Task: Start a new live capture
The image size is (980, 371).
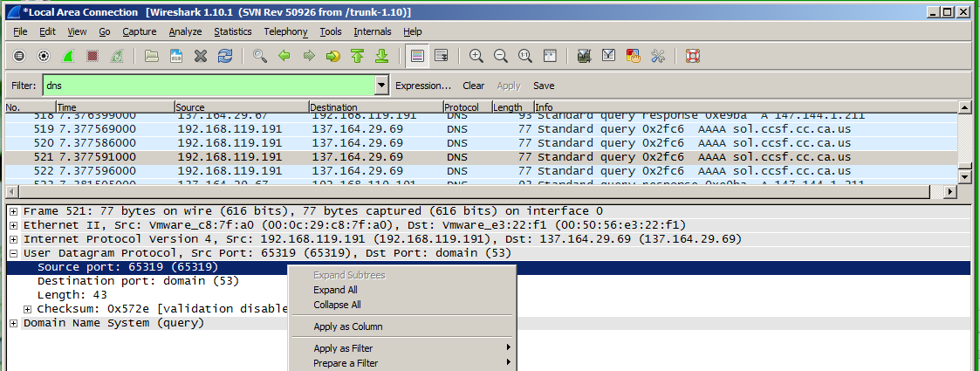Action: (x=68, y=57)
